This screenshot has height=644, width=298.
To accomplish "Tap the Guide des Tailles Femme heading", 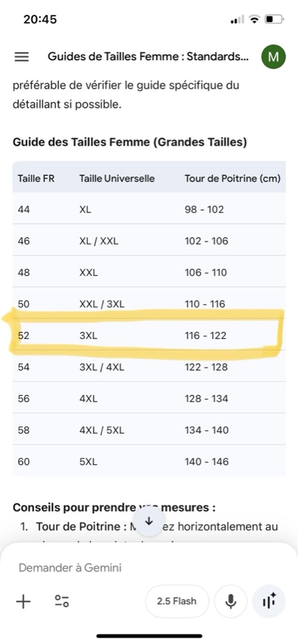I will (130, 142).
